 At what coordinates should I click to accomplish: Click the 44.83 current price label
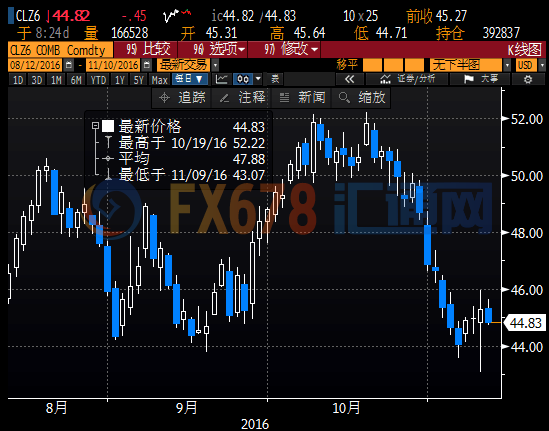[524, 323]
